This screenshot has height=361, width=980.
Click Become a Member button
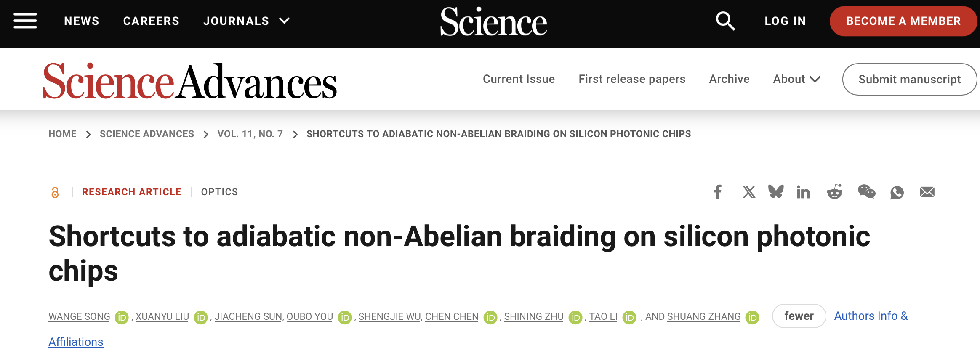tap(903, 21)
